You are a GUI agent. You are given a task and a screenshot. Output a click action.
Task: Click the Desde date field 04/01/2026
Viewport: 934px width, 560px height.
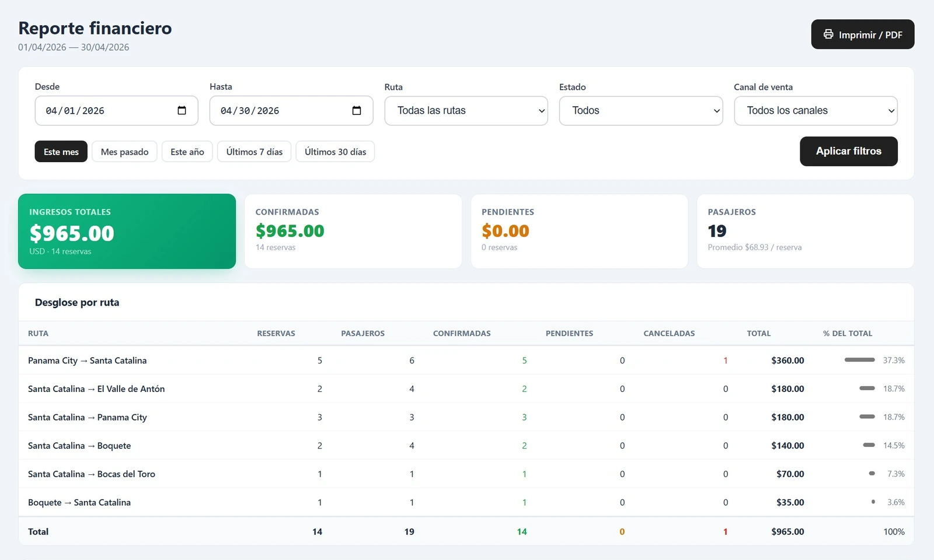pos(117,111)
